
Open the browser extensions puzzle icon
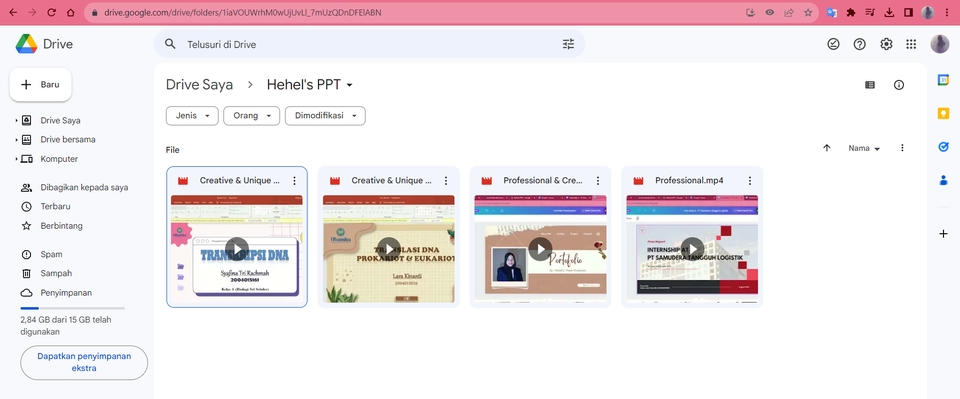click(x=851, y=12)
